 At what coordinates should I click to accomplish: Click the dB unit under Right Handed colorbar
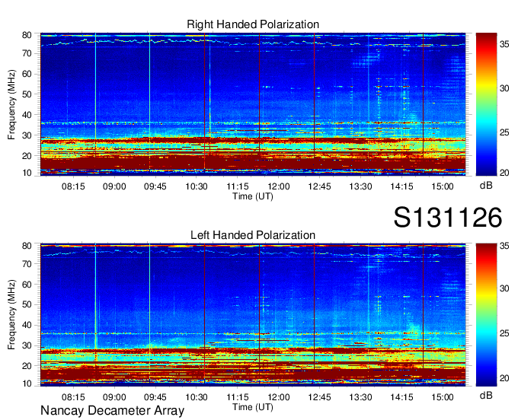[x=486, y=186]
